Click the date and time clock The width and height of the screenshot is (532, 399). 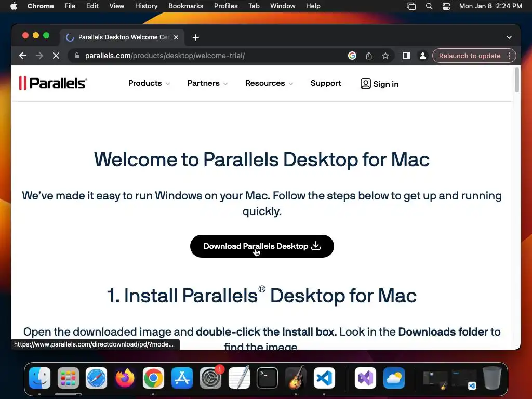(x=490, y=6)
